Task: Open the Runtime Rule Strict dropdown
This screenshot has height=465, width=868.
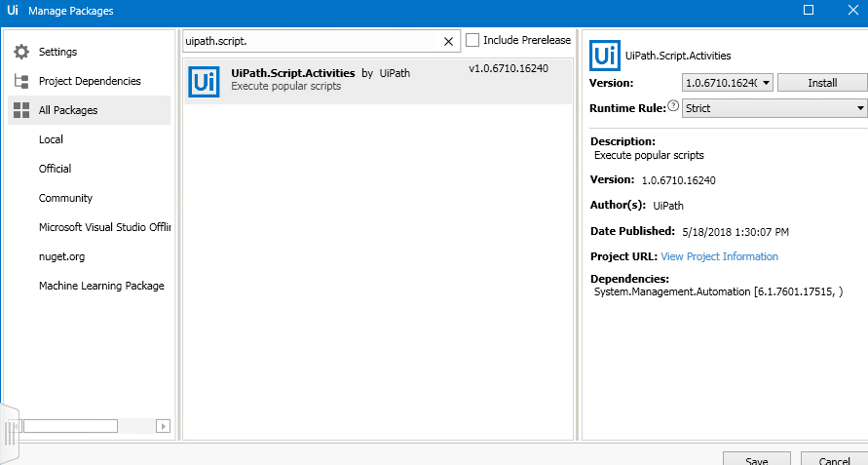Action: (775, 108)
